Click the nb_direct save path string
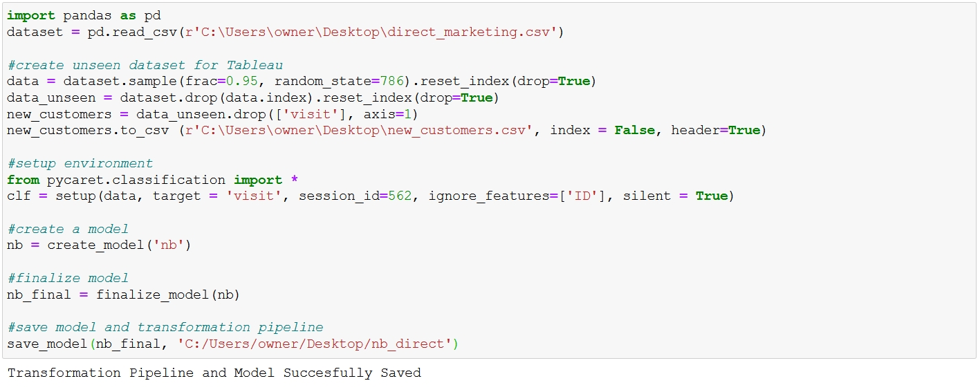The width and height of the screenshot is (980, 392). click(315, 344)
